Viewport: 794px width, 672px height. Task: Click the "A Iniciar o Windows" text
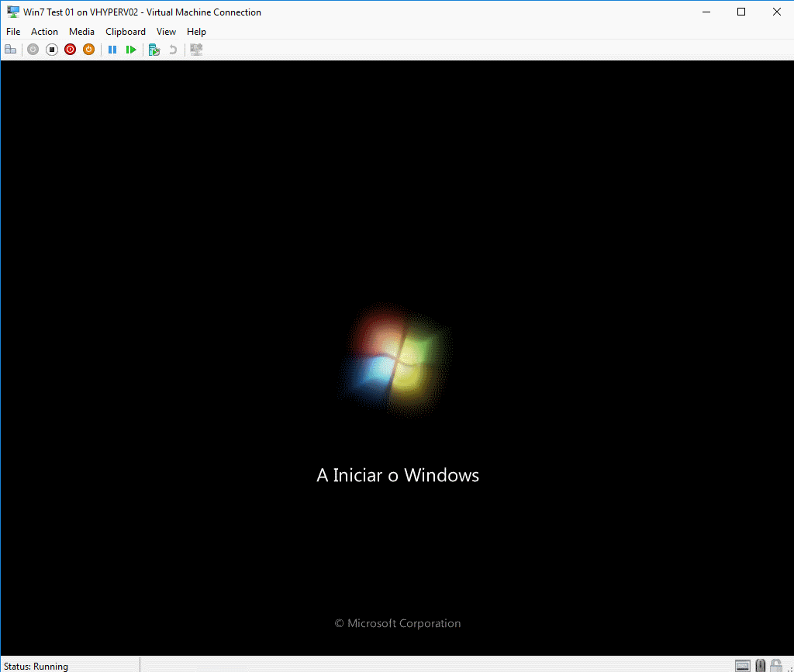[x=398, y=475]
